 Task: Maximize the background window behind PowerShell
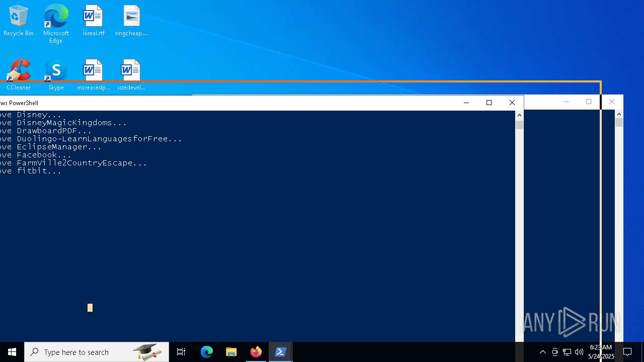589,102
